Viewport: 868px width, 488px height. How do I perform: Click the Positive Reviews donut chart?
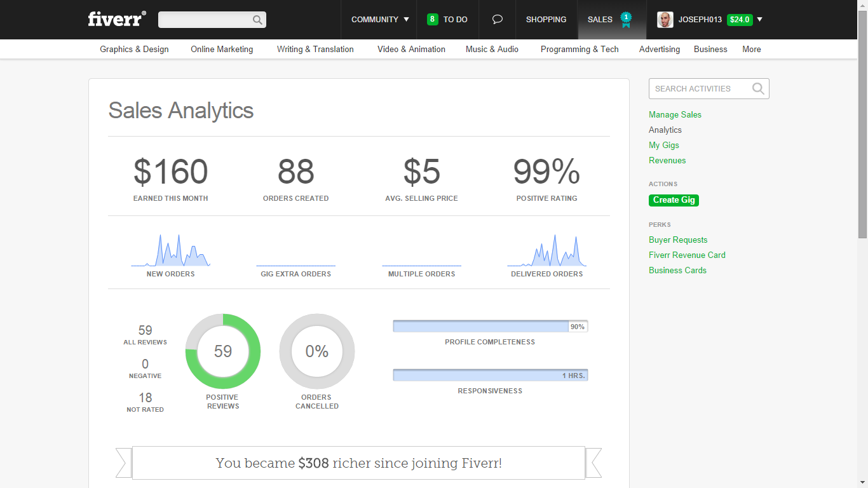click(223, 351)
